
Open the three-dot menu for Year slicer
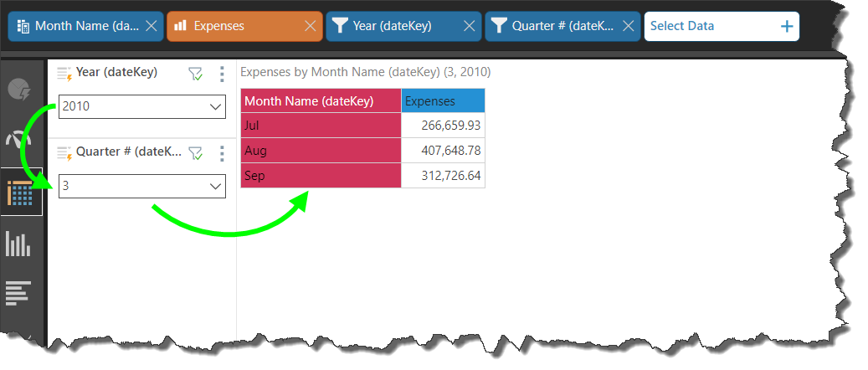(x=222, y=75)
